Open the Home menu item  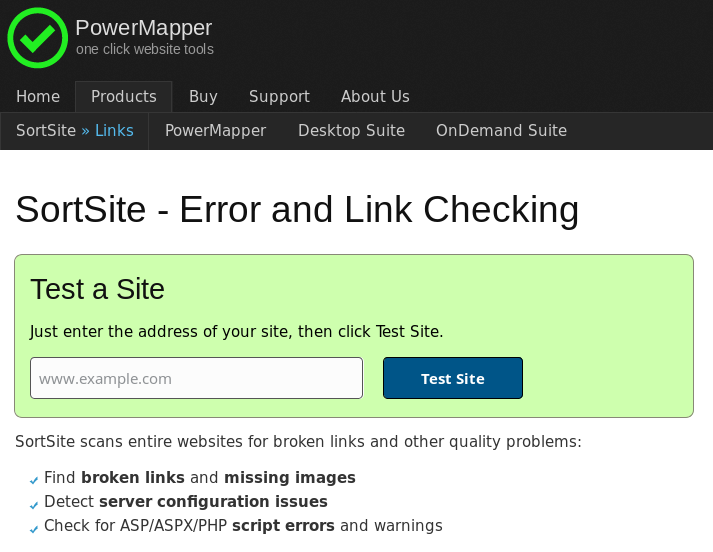pyautogui.click(x=38, y=96)
